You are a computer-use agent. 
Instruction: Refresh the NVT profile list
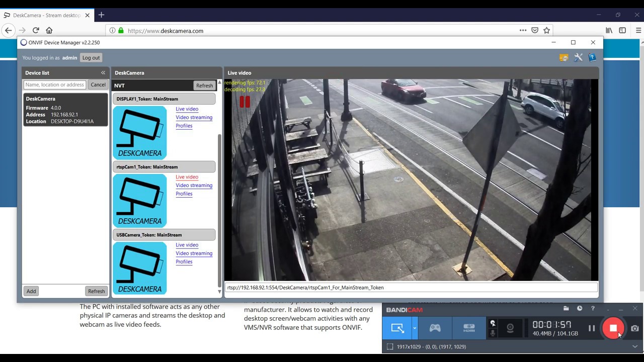(x=204, y=85)
